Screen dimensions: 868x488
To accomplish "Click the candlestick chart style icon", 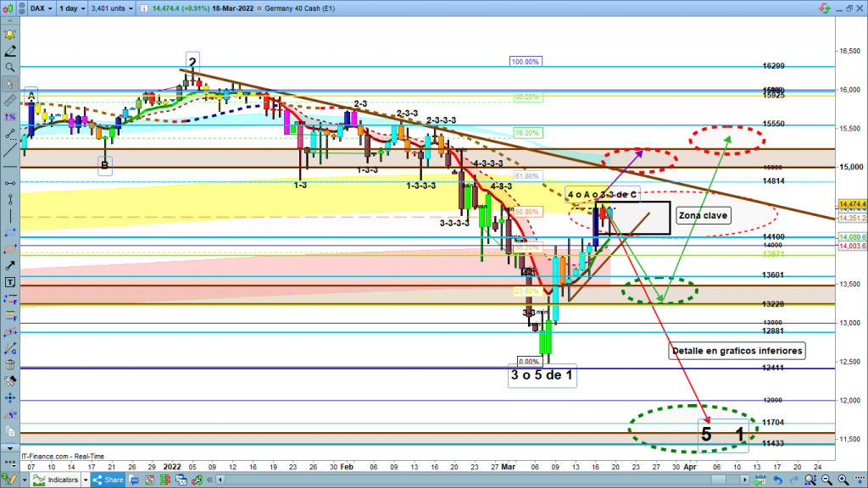I will (x=9, y=10).
